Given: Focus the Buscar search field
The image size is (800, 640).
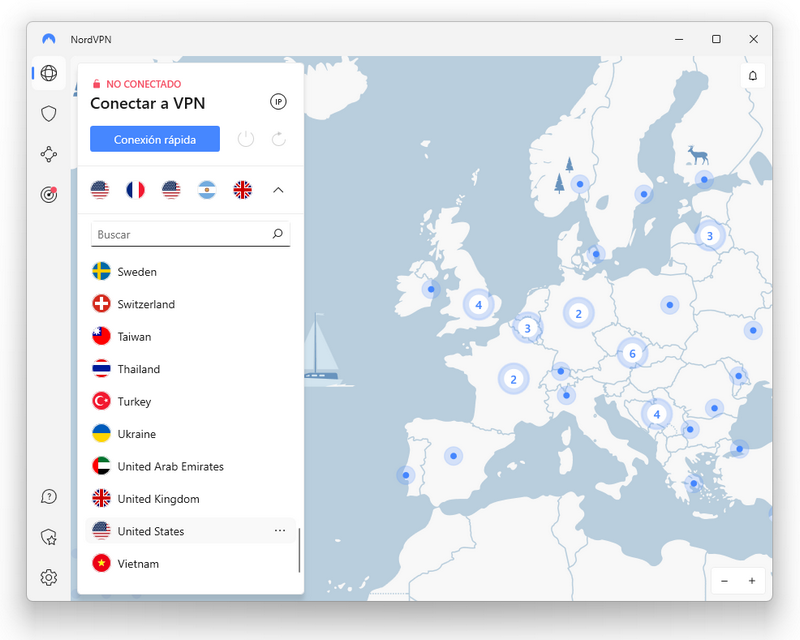Looking at the screenshot, I should point(190,234).
